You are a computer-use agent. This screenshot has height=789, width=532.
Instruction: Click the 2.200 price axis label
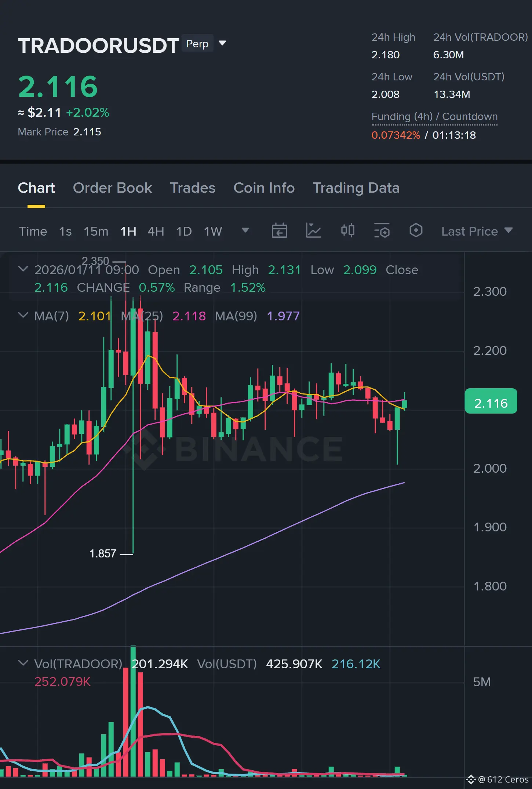click(490, 350)
